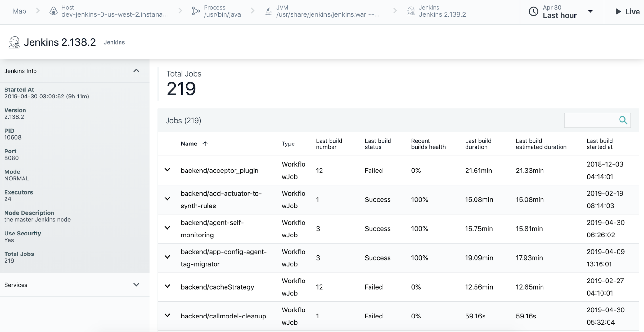Click start time 2019-04-30 06:26:02
The width and height of the screenshot is (644, 332).
click(606, 229)
